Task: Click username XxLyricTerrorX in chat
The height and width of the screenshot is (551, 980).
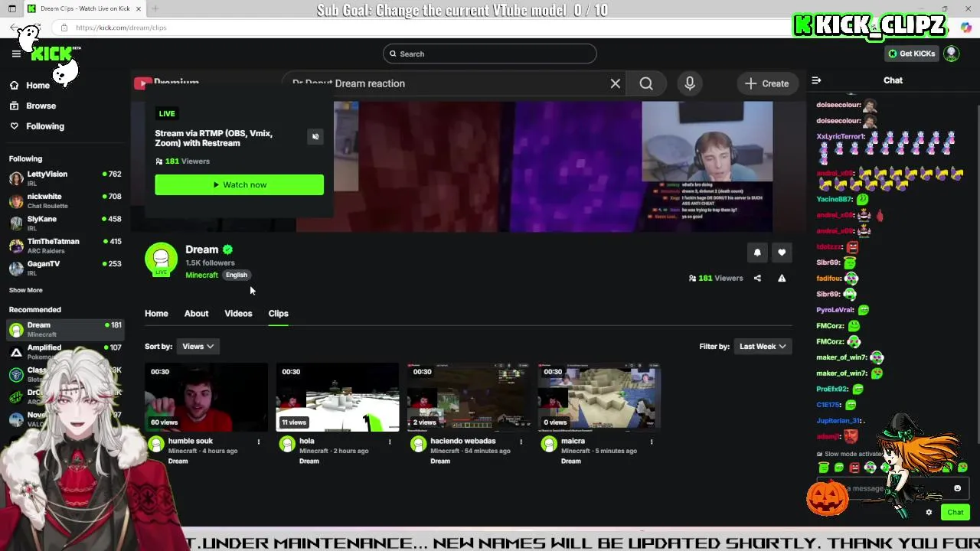Action: pyautogui.click(x=841, y=136)
